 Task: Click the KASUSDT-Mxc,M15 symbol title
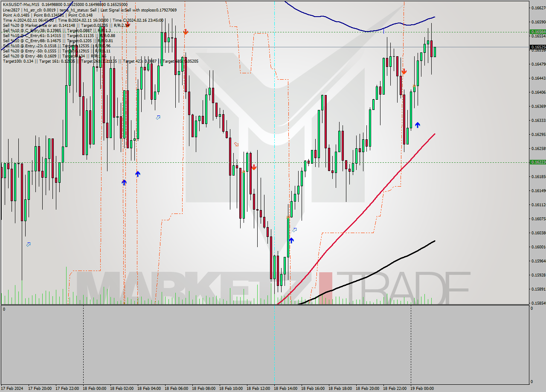click(21, 4)
